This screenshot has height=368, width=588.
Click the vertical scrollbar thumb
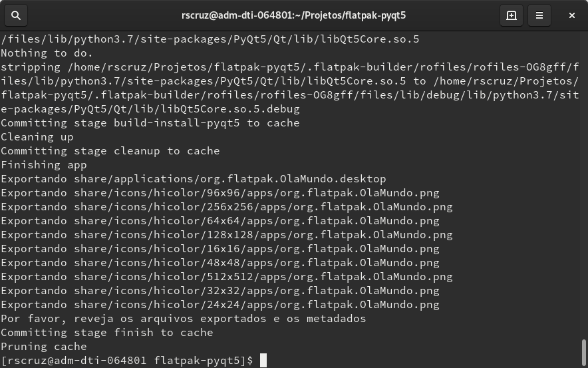pos(583,352)
